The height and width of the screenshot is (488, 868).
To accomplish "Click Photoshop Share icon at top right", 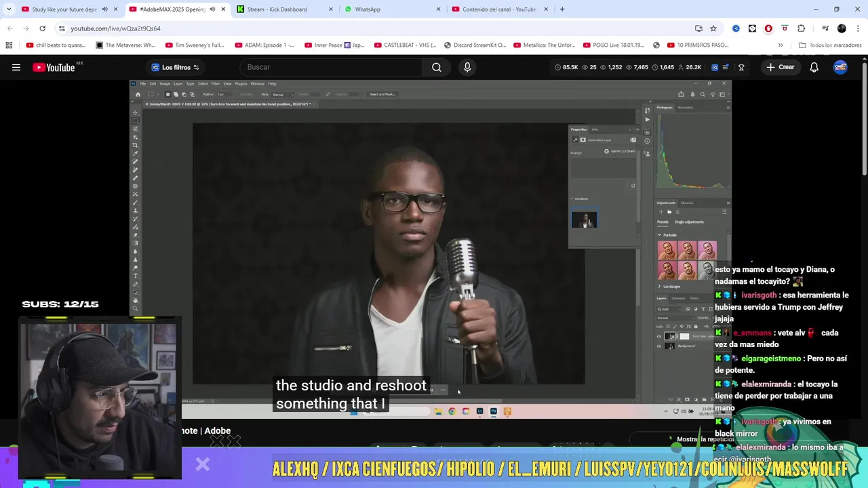I will (681, 94).
